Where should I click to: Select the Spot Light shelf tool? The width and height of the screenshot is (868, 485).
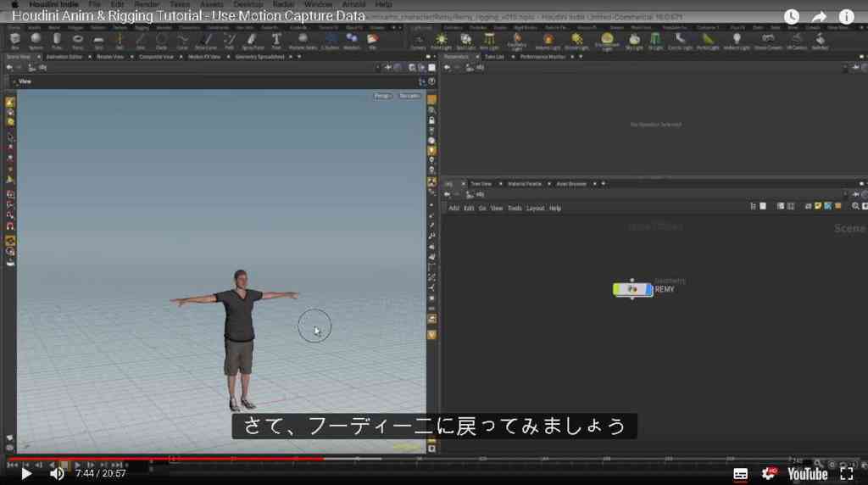coord(465,40)
